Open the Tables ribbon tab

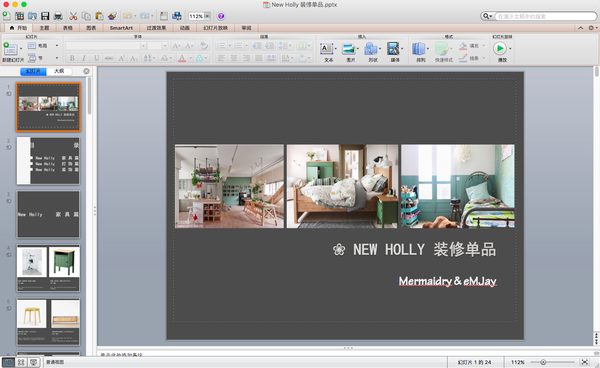(x=68, y=28)
